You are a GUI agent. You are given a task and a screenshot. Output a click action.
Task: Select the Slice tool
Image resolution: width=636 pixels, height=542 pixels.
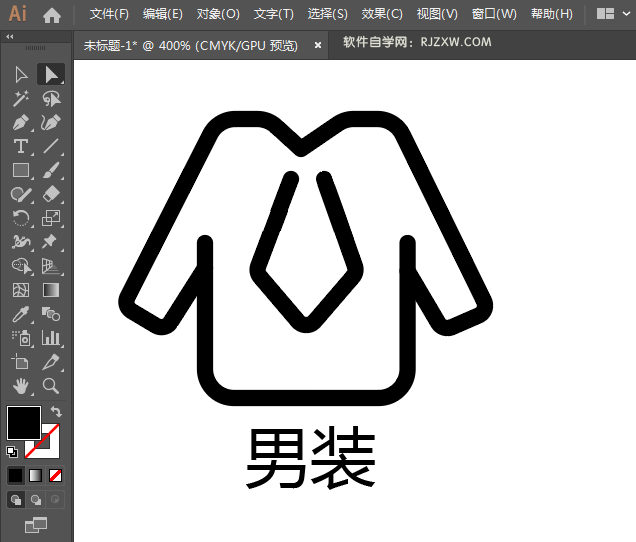click(x=51, y=361)
